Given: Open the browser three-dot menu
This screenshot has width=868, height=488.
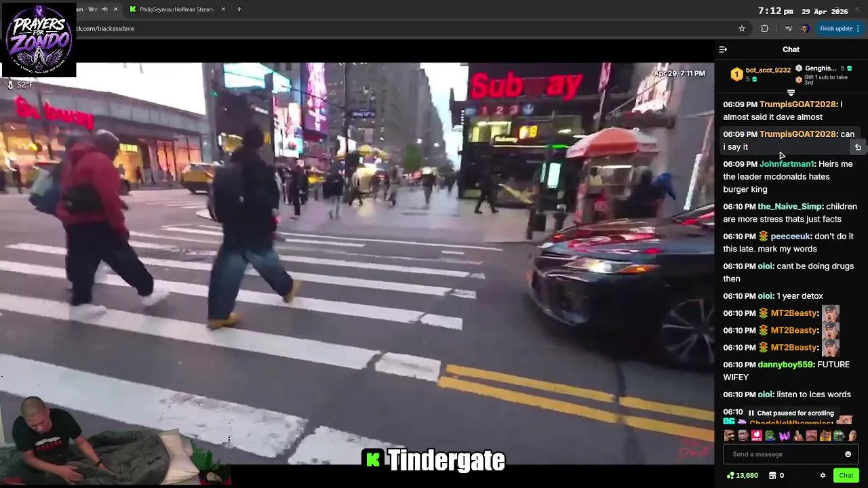Looking at the screenshot, I should (x=858, y=28).
